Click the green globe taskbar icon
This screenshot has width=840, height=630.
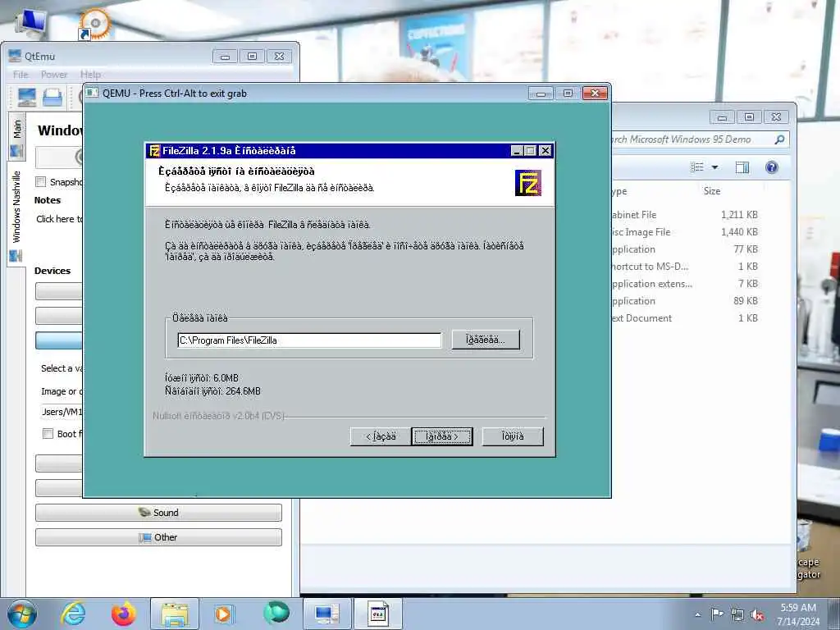(x=276, y=613)
